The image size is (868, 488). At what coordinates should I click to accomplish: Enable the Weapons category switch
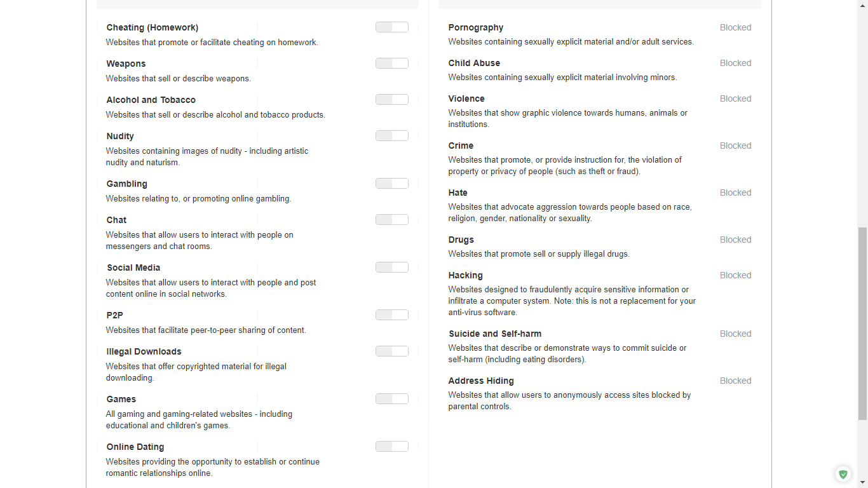click(391, 64)
